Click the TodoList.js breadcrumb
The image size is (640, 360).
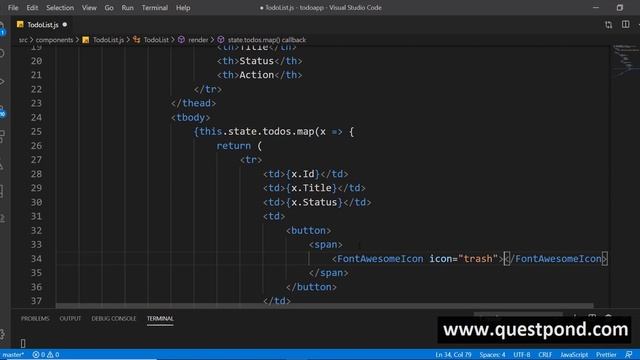click(108, 40)
